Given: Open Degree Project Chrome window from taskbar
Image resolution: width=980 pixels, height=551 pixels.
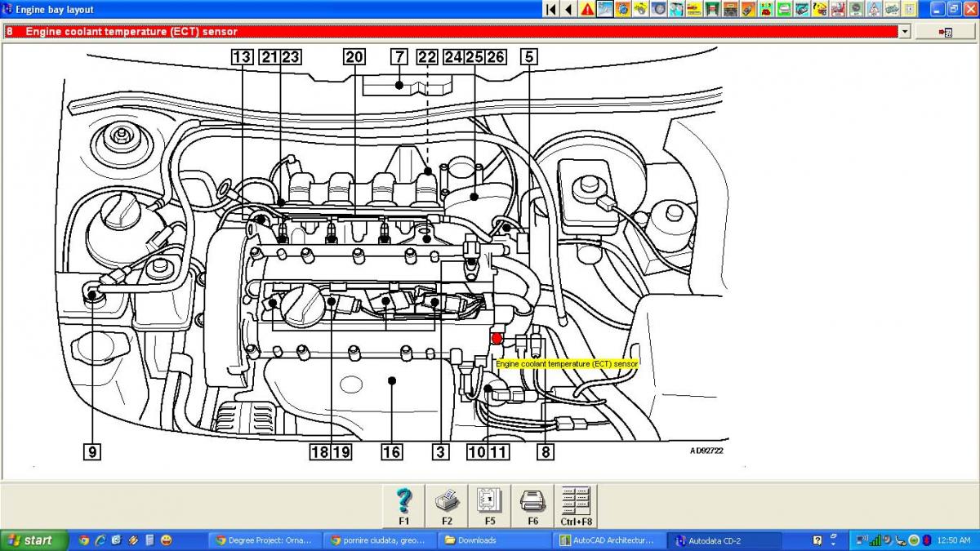Looking at the screenshot, I should click(x=263, y=540).
